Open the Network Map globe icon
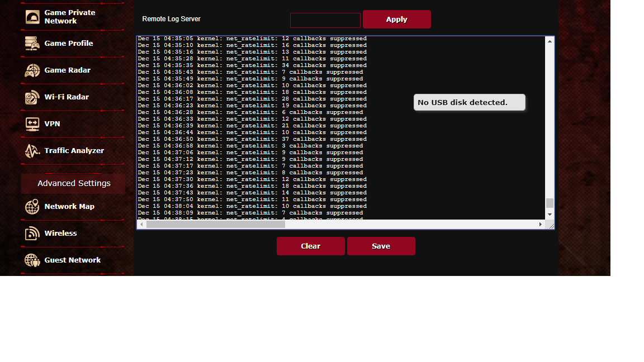The height and width of the screenshot is (362, 644). tap(32, 207)
